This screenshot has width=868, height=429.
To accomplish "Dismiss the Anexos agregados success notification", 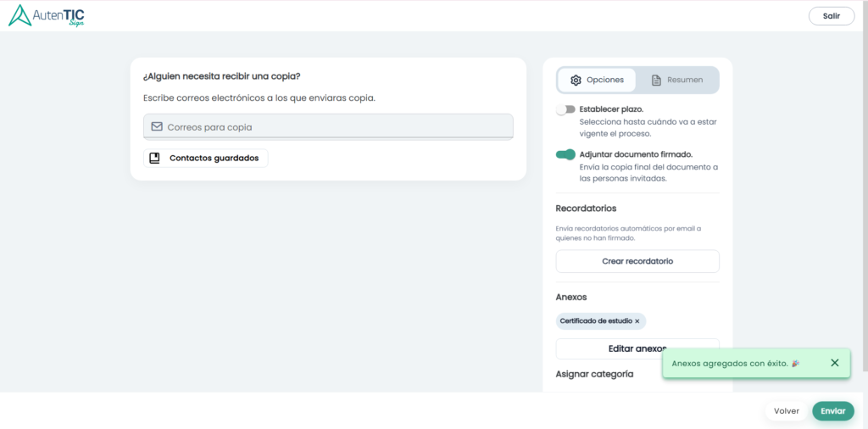I will click(835, 363).
